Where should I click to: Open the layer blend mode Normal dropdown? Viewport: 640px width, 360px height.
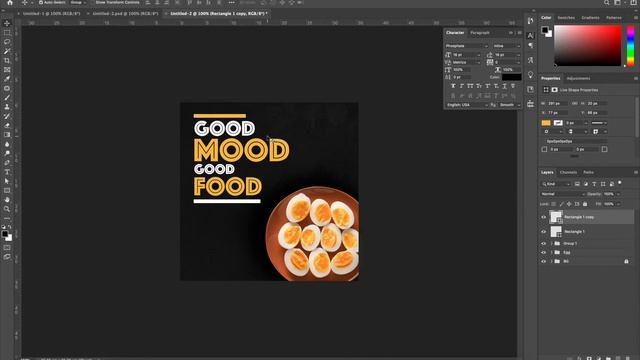pyautogui.click(x=562, y=194)
